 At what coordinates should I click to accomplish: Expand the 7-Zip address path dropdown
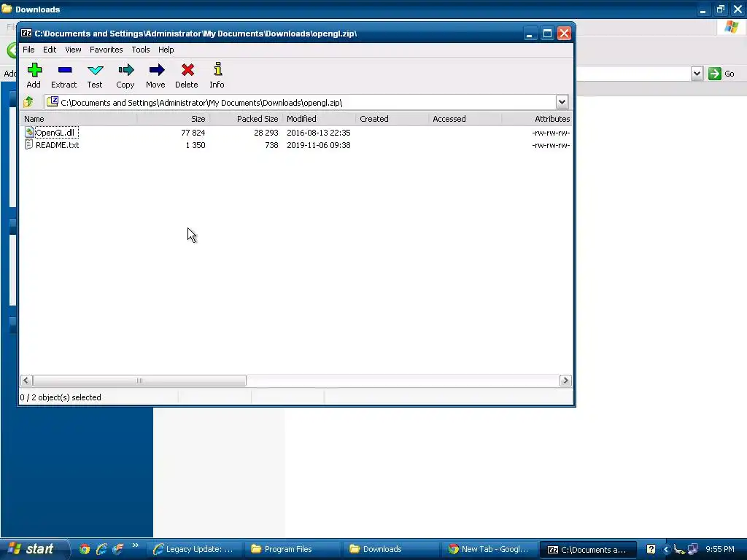click(x=562, y=102)
